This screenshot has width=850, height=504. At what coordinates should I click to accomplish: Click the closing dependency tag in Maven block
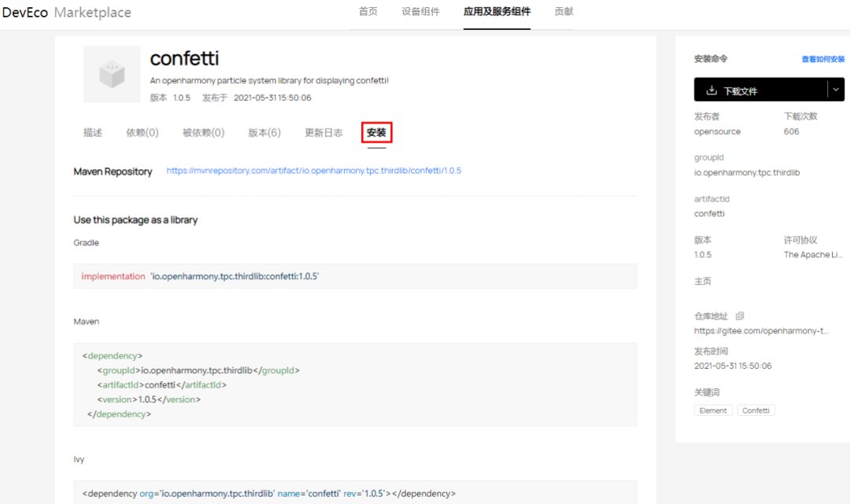[120, 414]
